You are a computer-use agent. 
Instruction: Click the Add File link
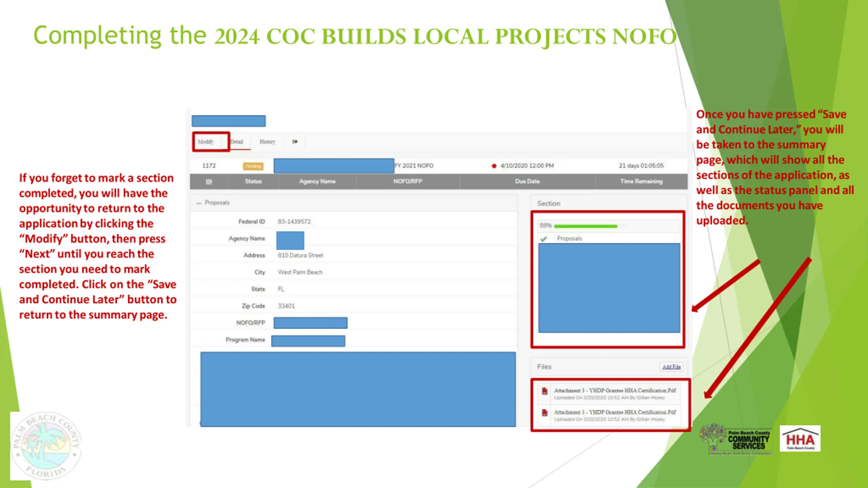tap(671, 367)
